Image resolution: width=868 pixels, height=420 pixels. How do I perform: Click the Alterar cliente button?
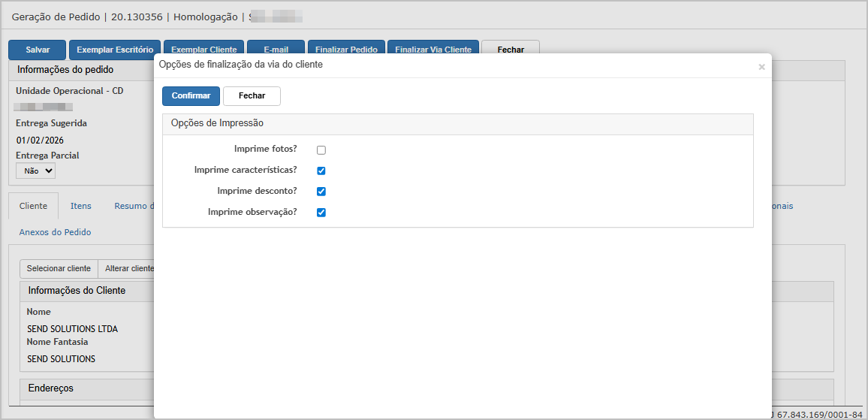(128, 269)
